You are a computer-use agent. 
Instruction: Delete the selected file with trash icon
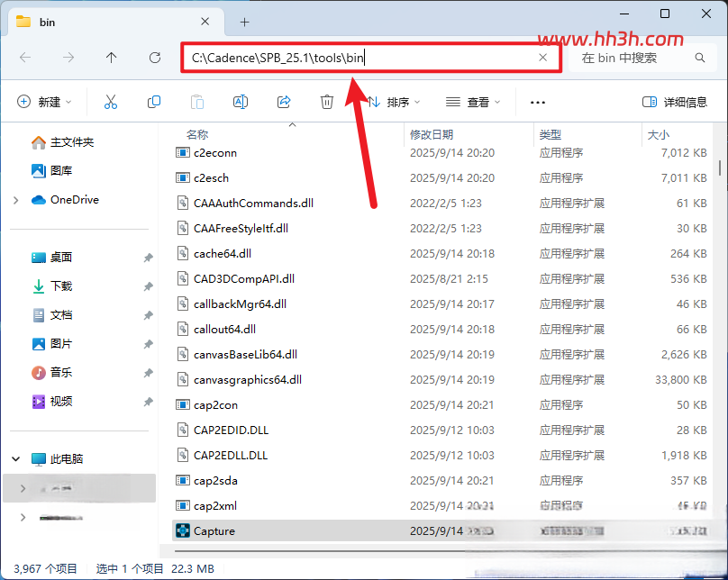[x=327, y=102]
